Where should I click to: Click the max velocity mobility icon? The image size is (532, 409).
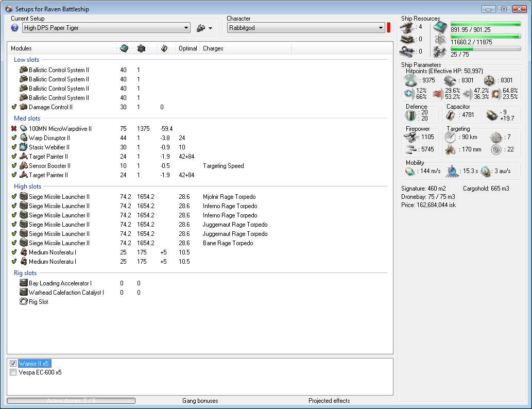(x=410, y=172)
